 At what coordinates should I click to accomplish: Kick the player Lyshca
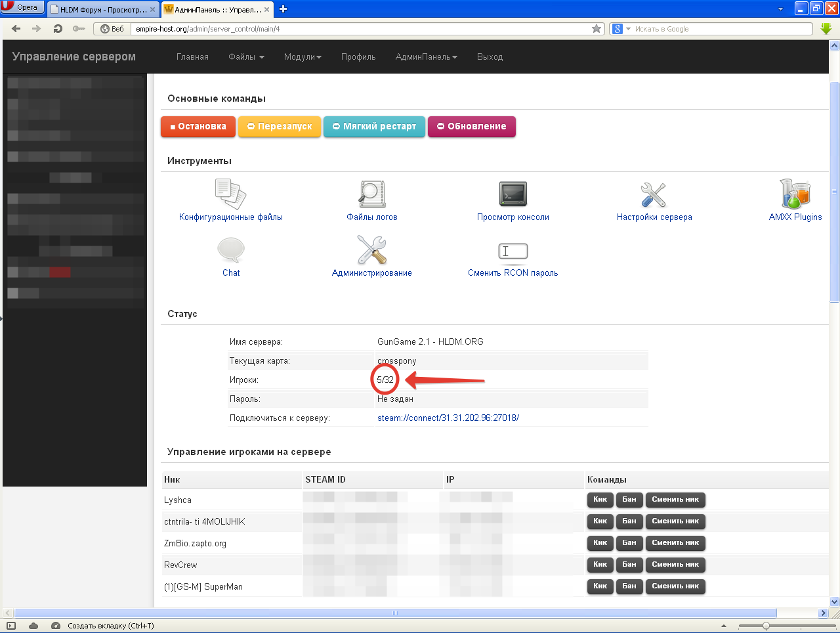[600, 500]
